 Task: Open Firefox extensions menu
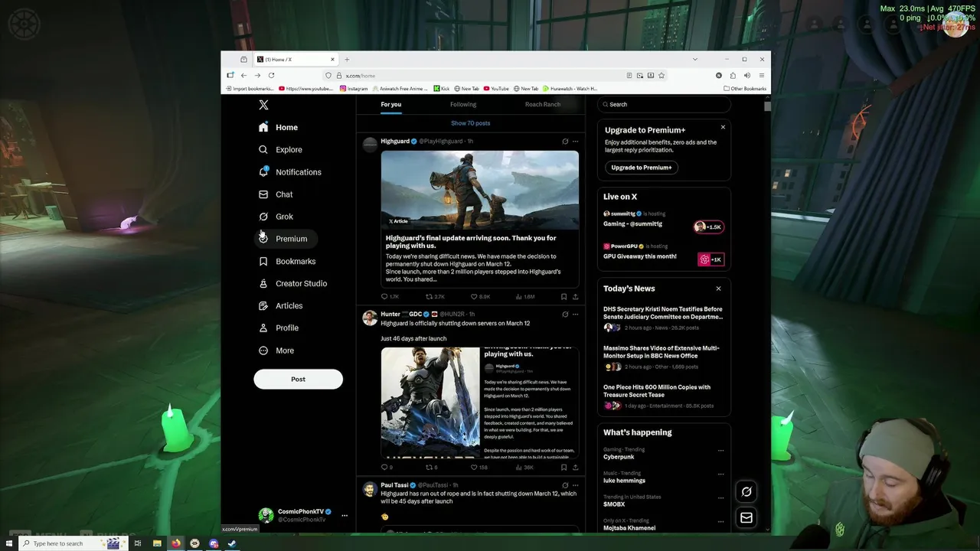[x=733, y=75]
